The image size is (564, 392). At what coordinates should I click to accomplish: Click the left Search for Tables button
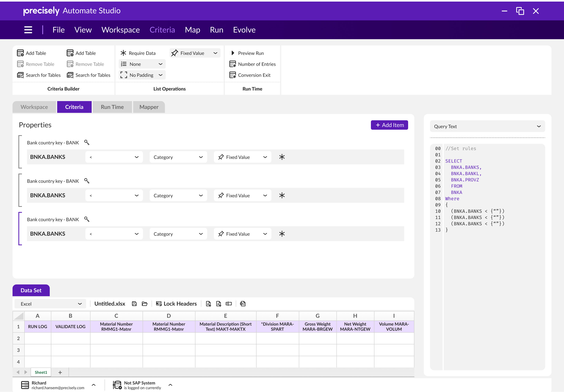[x=39, y=75]
